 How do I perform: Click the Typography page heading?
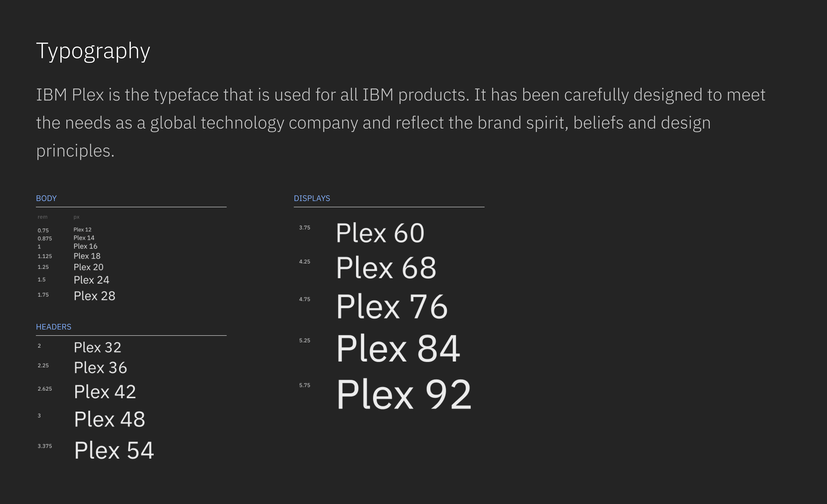(x=93, y=51)
